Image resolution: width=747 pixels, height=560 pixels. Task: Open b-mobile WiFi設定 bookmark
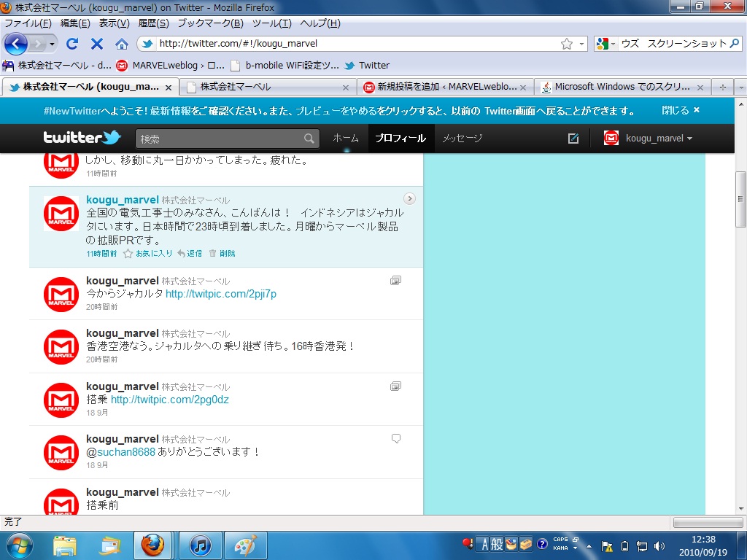tap(285, 66)
